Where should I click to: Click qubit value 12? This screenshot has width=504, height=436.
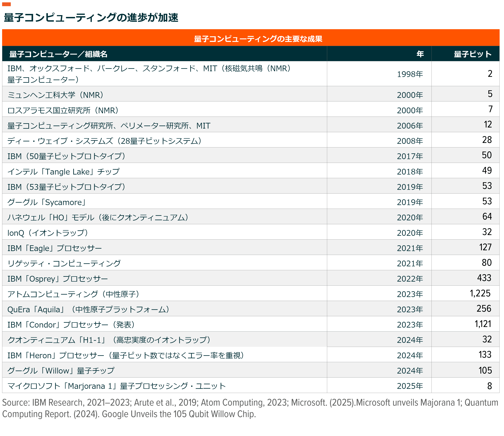coord(488,124)
